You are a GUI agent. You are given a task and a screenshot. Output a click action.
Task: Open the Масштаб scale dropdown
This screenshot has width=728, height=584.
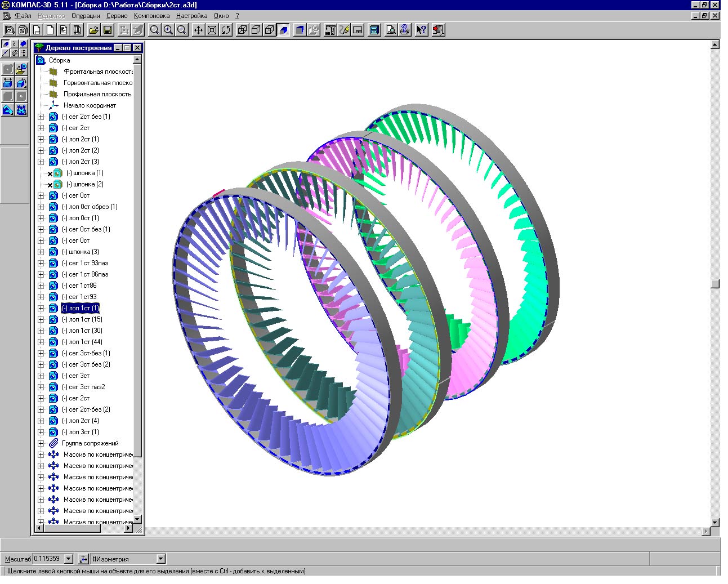[x=69, y=559]
